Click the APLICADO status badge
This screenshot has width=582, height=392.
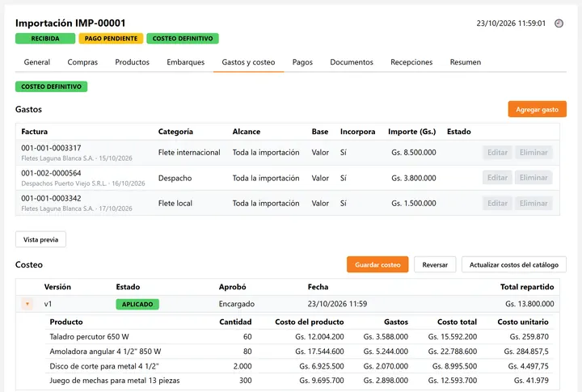coord(137,305)
